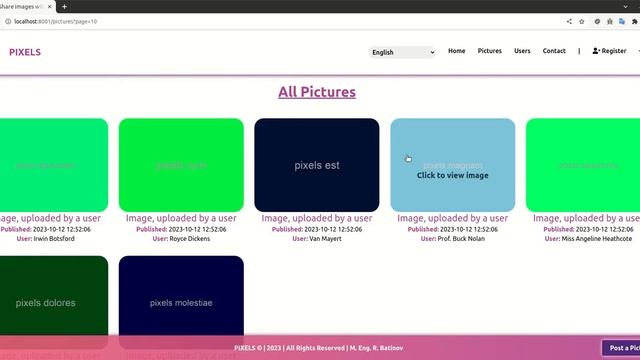Screen dimensions: 640x360
Task: Click the Post a Picture button
Action: tap(621, 348)
